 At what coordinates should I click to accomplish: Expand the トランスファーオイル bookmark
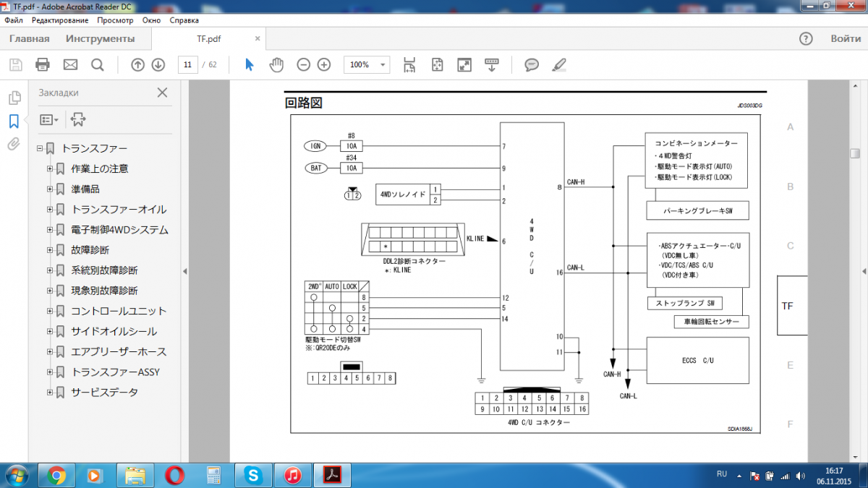coord(51,210)
